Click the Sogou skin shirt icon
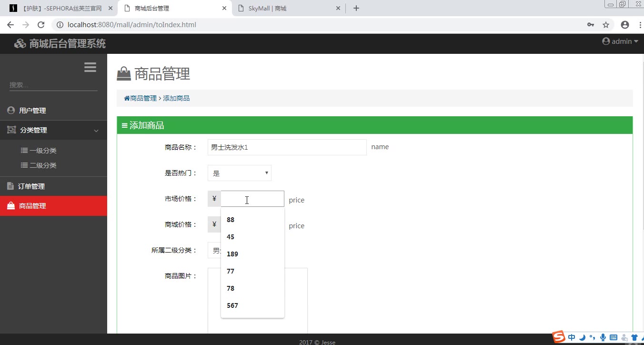The height and width of the screenshot is (345, 644). [634, 337]
